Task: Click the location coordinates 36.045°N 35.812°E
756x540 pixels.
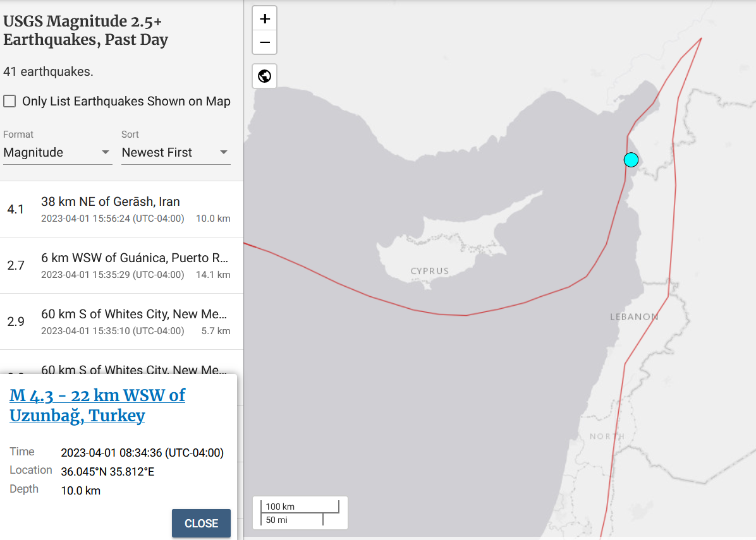Action: click(107, 472)
